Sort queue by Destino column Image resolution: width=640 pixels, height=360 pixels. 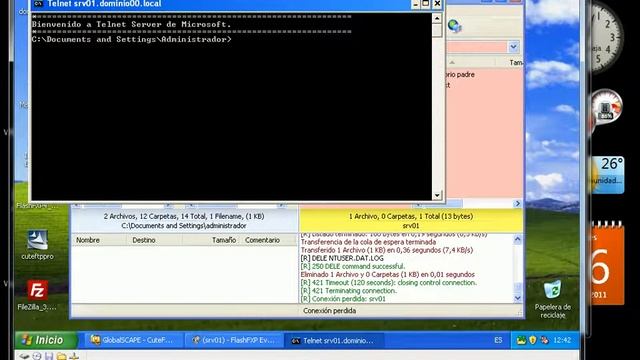click(154, 240)
